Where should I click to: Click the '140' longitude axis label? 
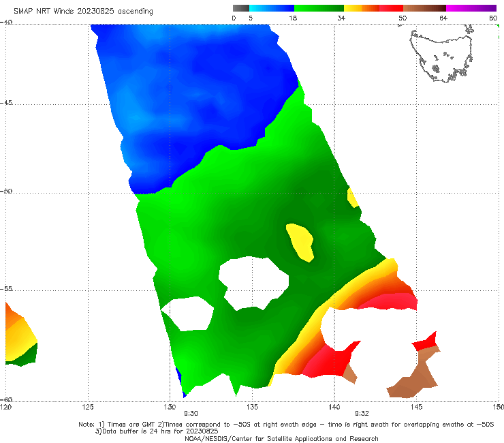(334, 407)
